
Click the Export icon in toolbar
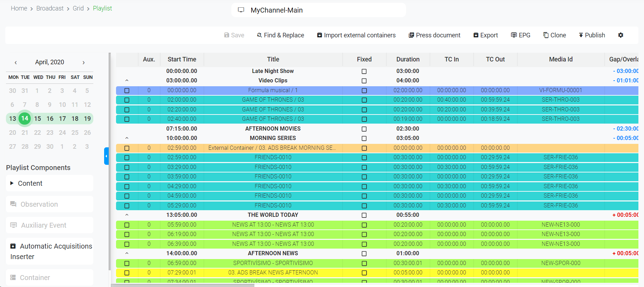coord(476,35)
